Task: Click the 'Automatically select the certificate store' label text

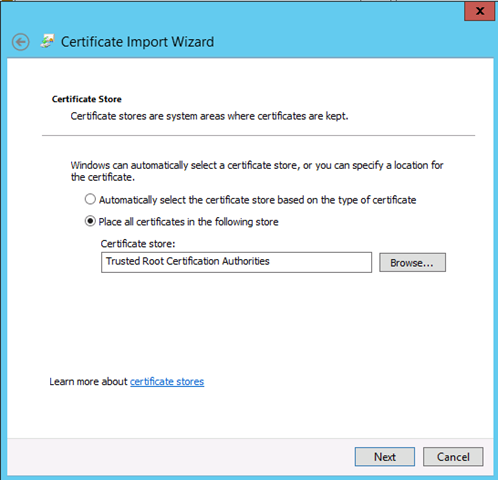Action: [257, 200]
